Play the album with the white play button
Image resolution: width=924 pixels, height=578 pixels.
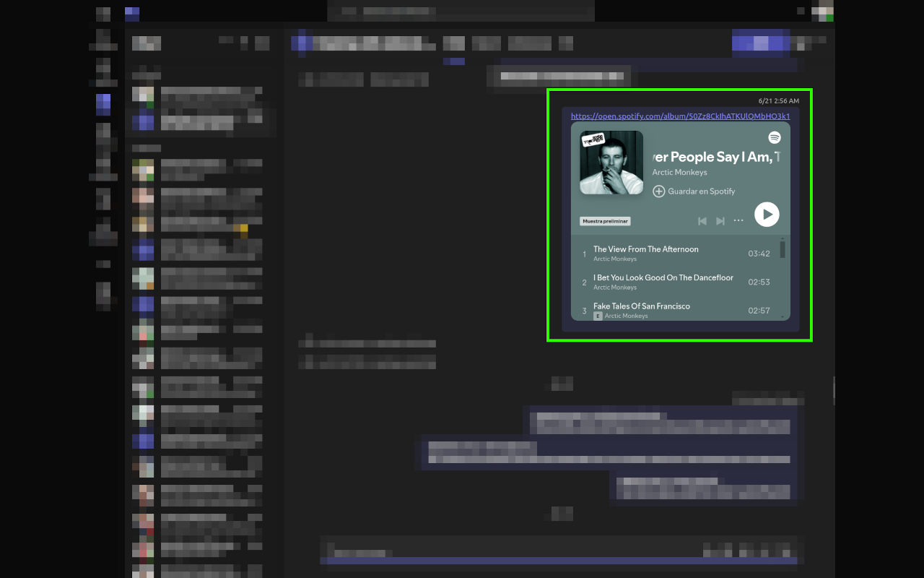pos(767,215)
